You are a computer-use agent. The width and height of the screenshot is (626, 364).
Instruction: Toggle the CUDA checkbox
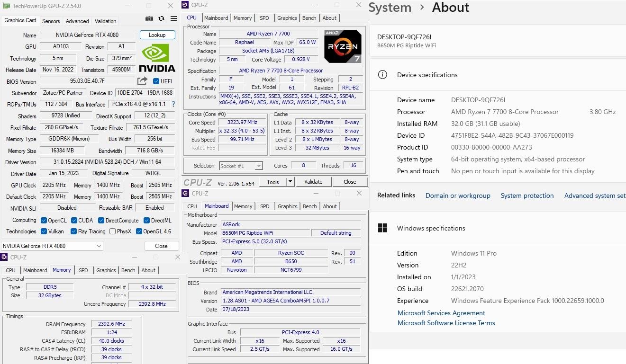[x=74, y=221]
